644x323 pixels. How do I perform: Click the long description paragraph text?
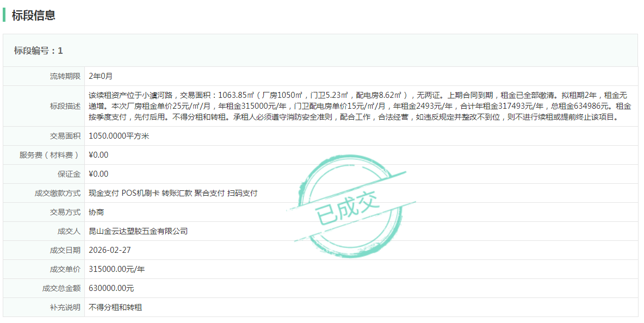359,106
